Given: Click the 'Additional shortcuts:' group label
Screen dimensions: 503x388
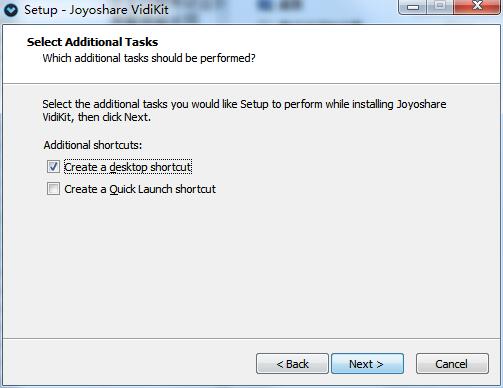Looking at the screenshot, I should pyautogui.click(x=93, y=145).
